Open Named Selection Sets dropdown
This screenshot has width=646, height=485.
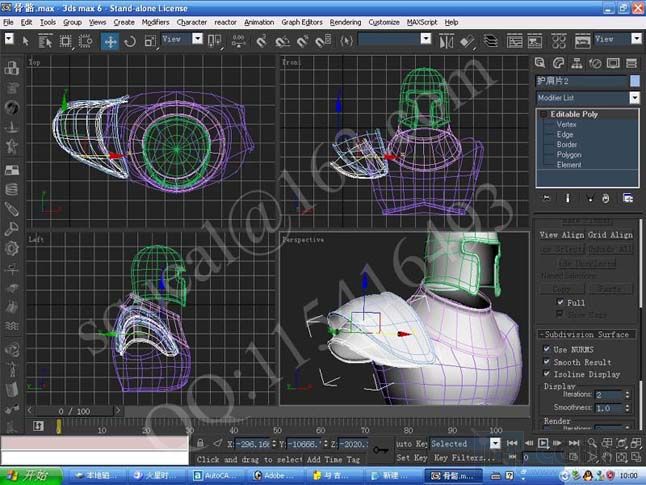(426, 39)
